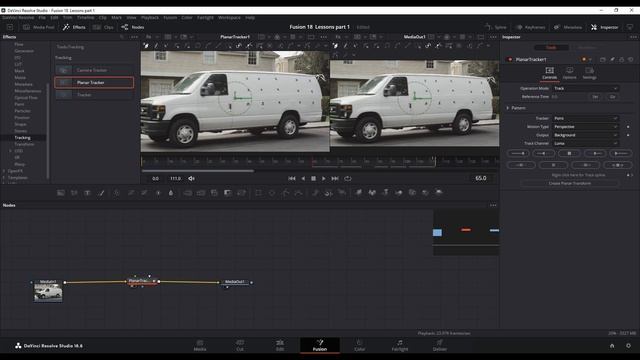Play the clip in reverse
The height and width of the screenshot is (360, 640).
tap(303, 178)
